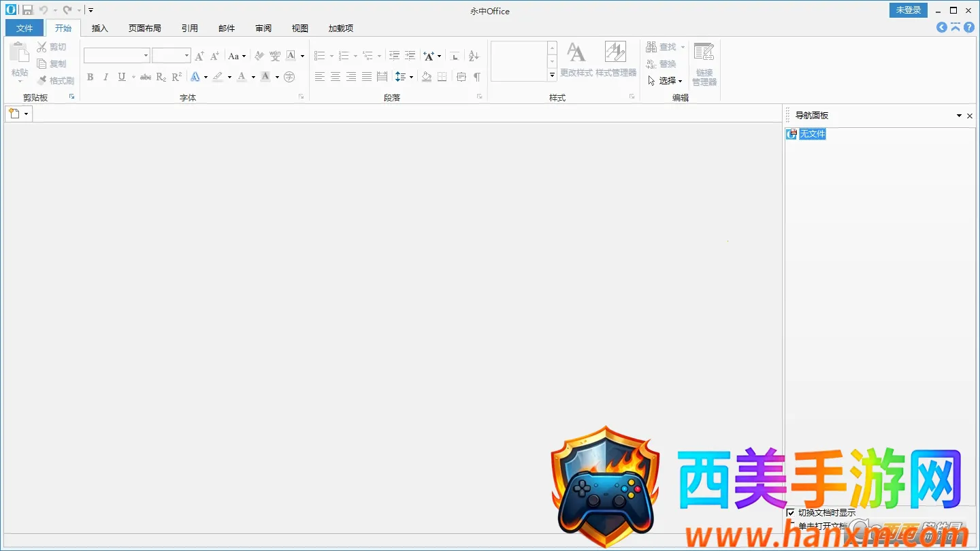This screenshot has width=980, height=551.
Task: Click the 未登录 login button
Action: pyautogui.click(x=908, y=10)
